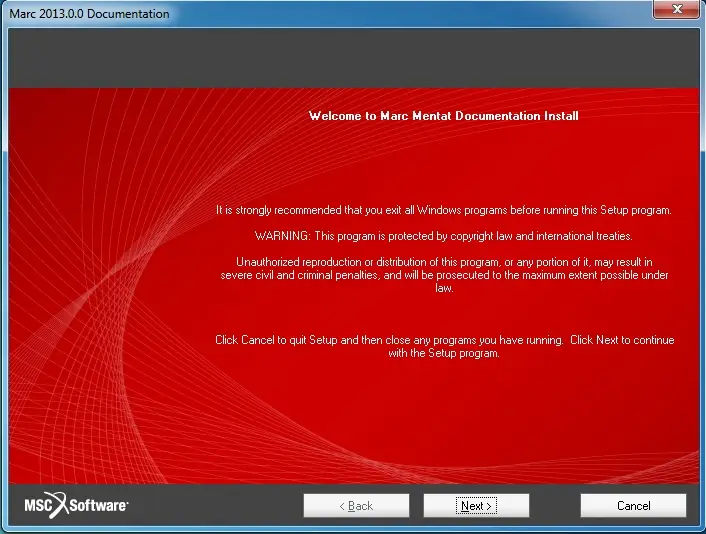Click the MSC Software logo

76,505
